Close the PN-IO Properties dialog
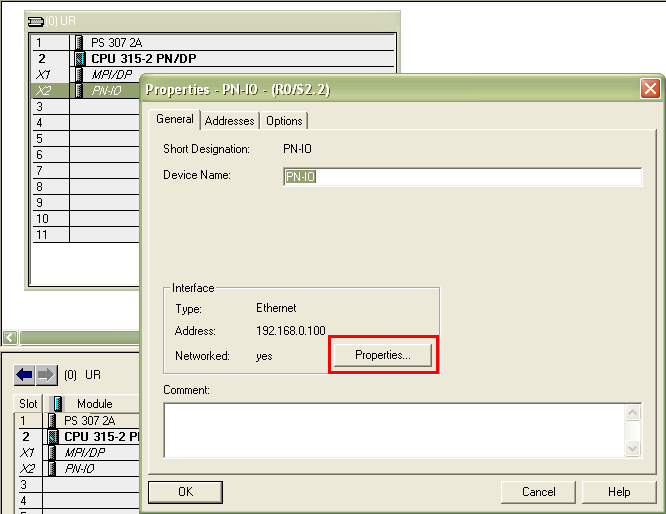The height and width of the screenshot is (514, 666). point(650,89)
